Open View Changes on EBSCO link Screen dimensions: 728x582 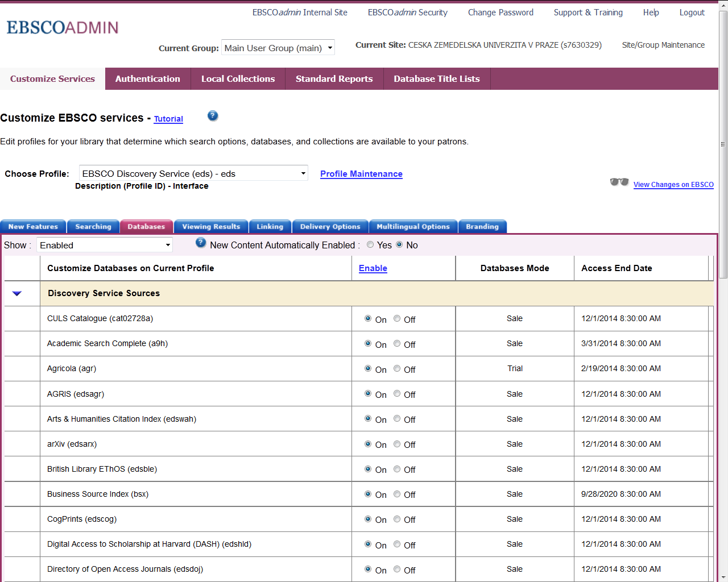pos(673,185)
